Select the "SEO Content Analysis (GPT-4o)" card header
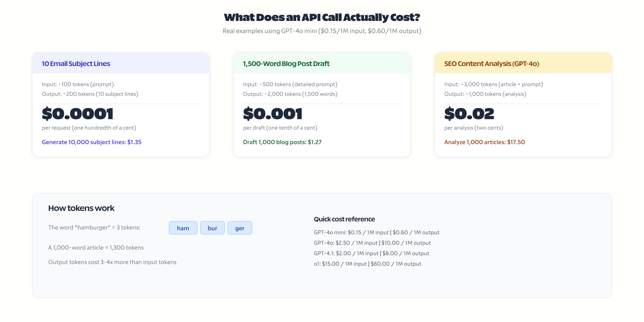644x322 pixels. pos(491,63)
